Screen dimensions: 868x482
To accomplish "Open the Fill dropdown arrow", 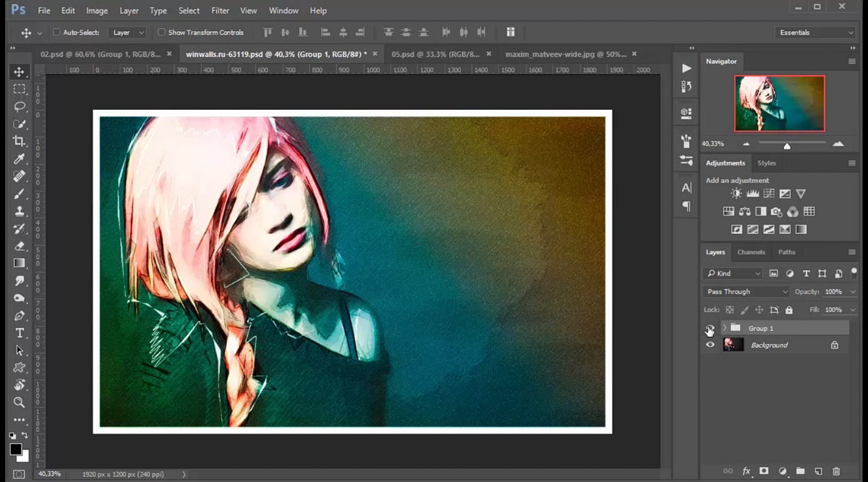I will (853, 310).
